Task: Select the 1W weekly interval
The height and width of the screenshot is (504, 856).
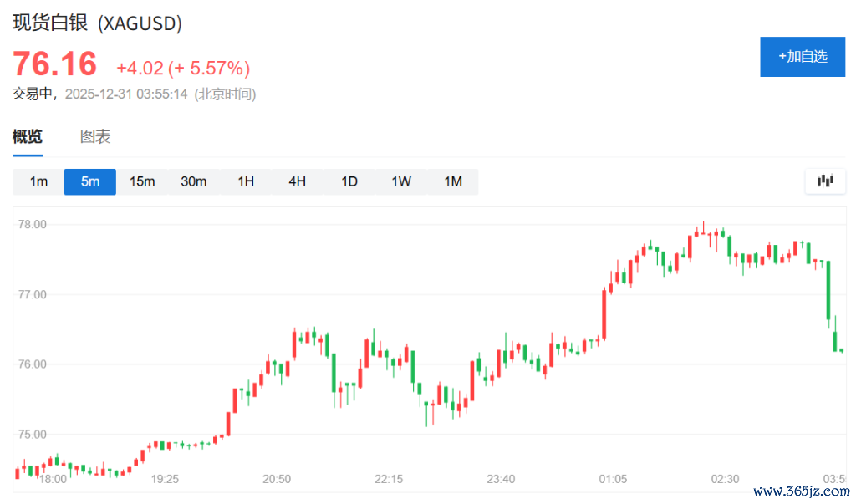Action: click(x=401, y=181)
